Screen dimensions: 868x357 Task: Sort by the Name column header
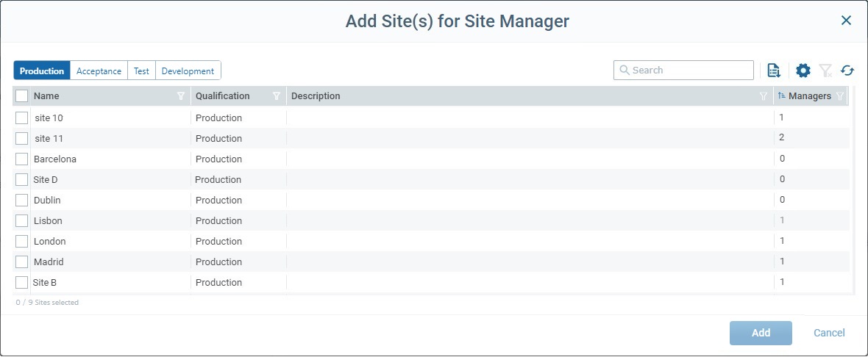tap(46, 96)
